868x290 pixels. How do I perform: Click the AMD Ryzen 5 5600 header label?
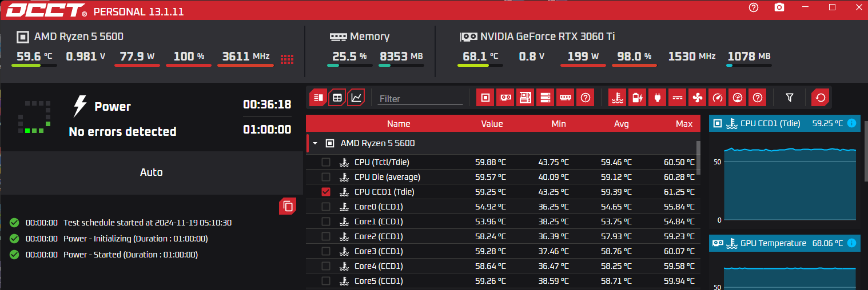point(79,37)
